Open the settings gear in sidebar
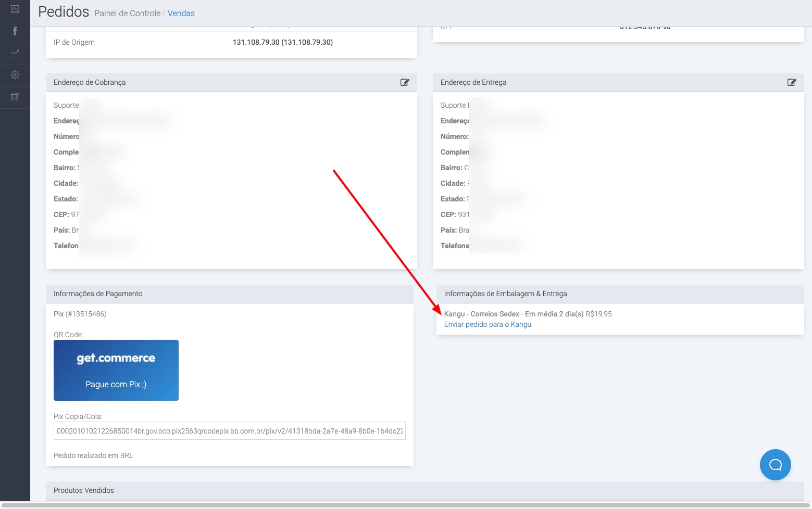812x509 pixels. (x=15, y=75)
